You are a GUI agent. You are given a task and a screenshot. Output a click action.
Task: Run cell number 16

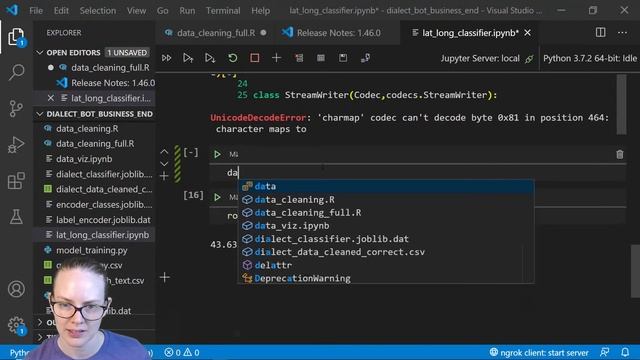[217, 197]
